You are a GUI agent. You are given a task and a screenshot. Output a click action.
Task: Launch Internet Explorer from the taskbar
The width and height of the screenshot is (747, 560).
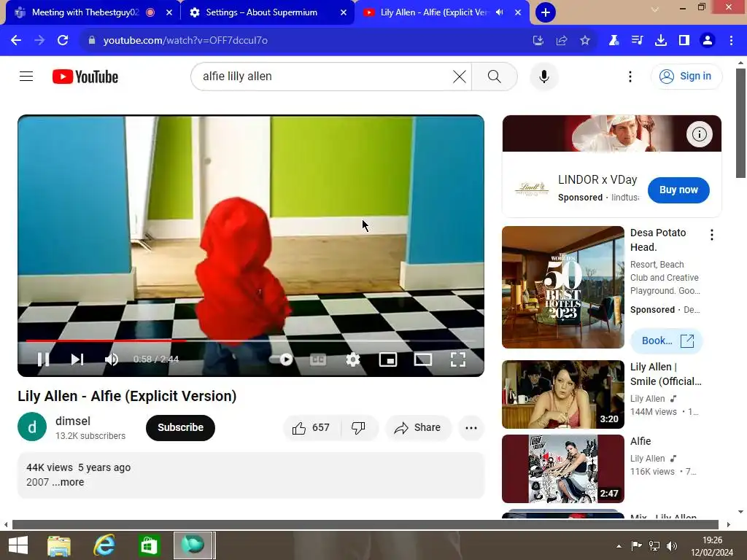coord(104,545)
